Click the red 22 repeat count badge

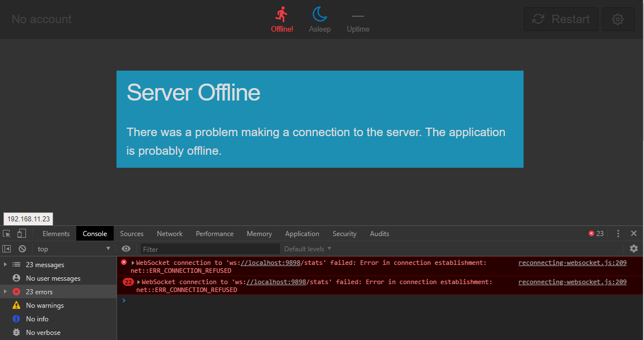(x=128, y=282)
